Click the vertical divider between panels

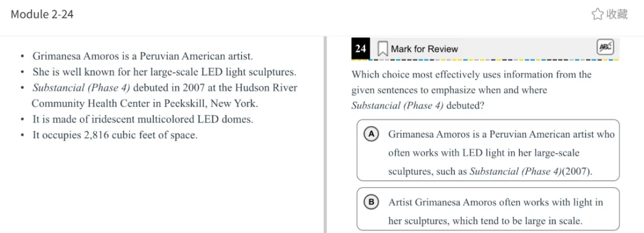coord(326,135)
